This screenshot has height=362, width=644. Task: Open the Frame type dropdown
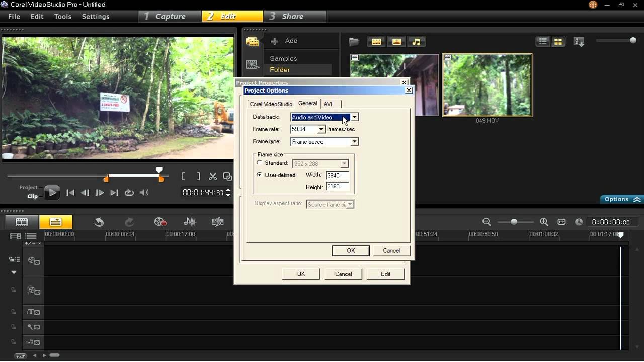354,142
